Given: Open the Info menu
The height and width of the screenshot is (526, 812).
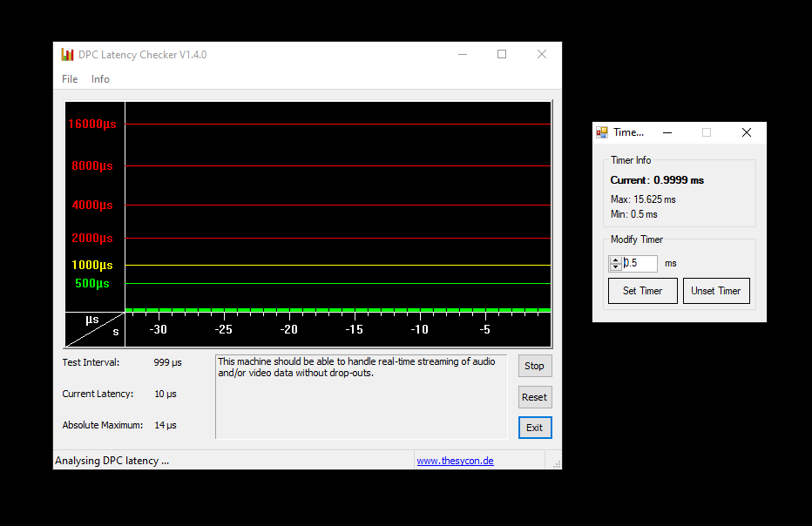Looking at the screenshot, I should pos(100,79).
